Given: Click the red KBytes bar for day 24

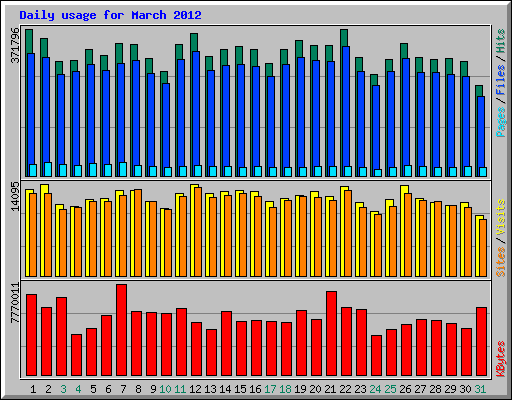Looking at the screenshot, I should pyautogui.click(x=376, y=356).
